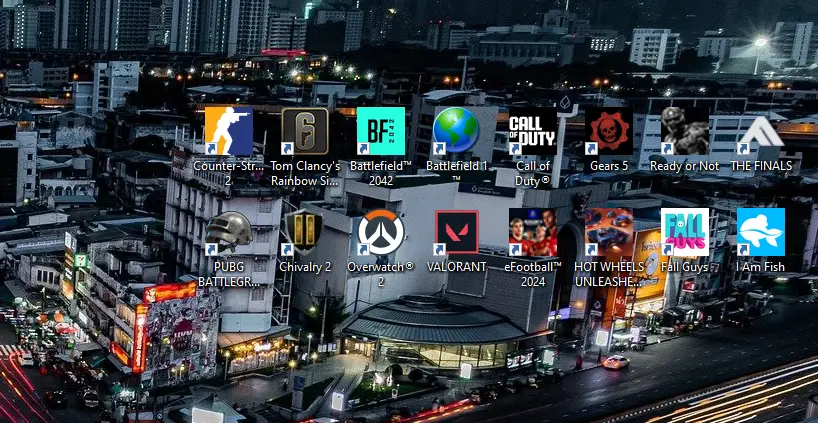The height and width of the screenshot is (423, 818).
Task: Click the "Tom Clancy's Rainbow Si..." label
Action: pos(305,173)
